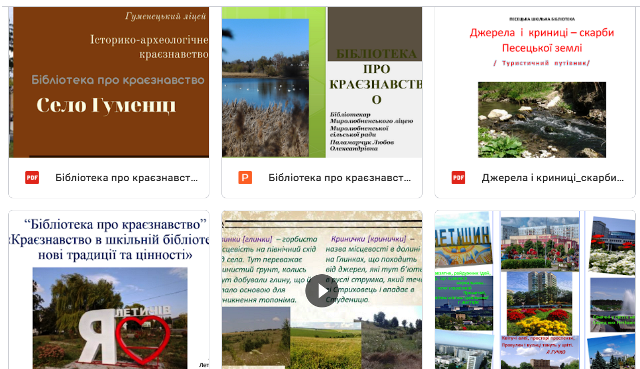Click file name beside PowerPoint icon
This screenshot has width=640, height=369.
(x=340, y=178)
